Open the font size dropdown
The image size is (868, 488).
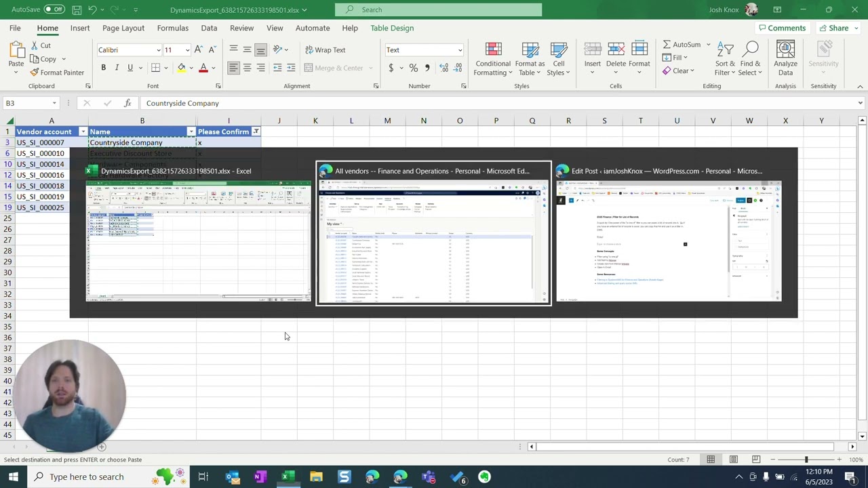(188, 50)
